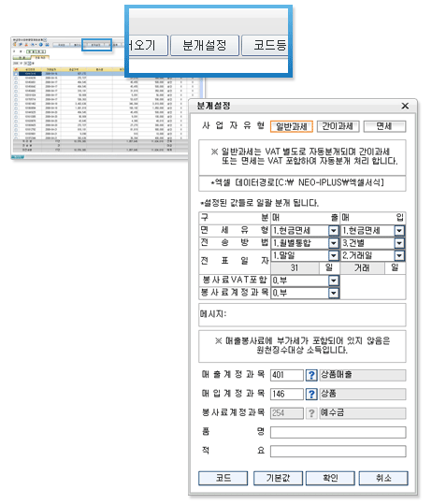The height and width of the screenshot is (504, 432).
Task: Select 일반과세 business type
Action: click(x=292, y=126)
